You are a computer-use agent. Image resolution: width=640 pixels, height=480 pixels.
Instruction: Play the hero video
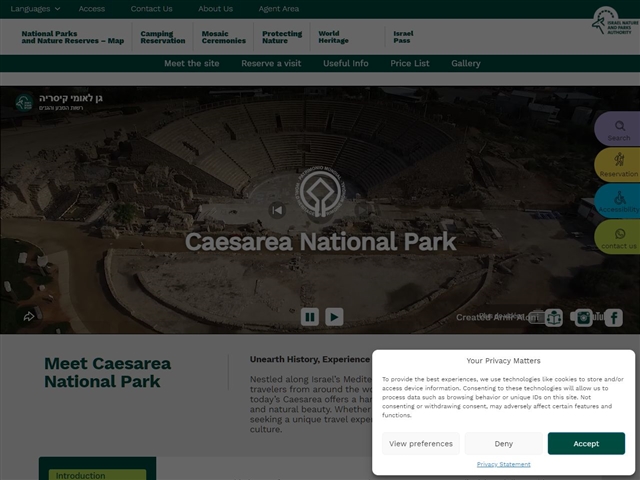(x=334, y=317)
